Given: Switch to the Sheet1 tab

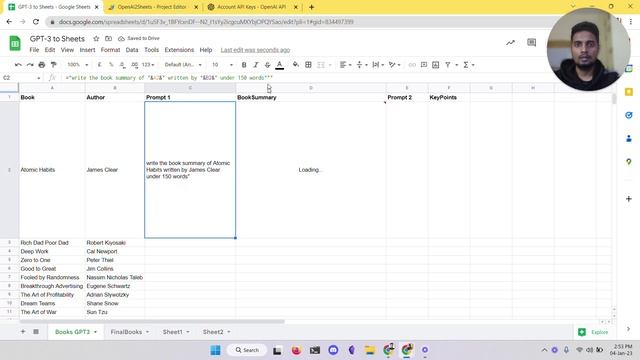Looking at the screenshot, I should (x=173, y=332).
